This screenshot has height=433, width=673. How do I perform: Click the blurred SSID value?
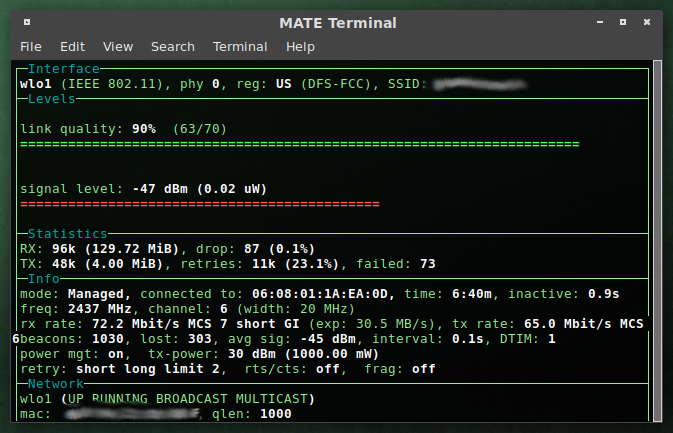tap(480, 84)
